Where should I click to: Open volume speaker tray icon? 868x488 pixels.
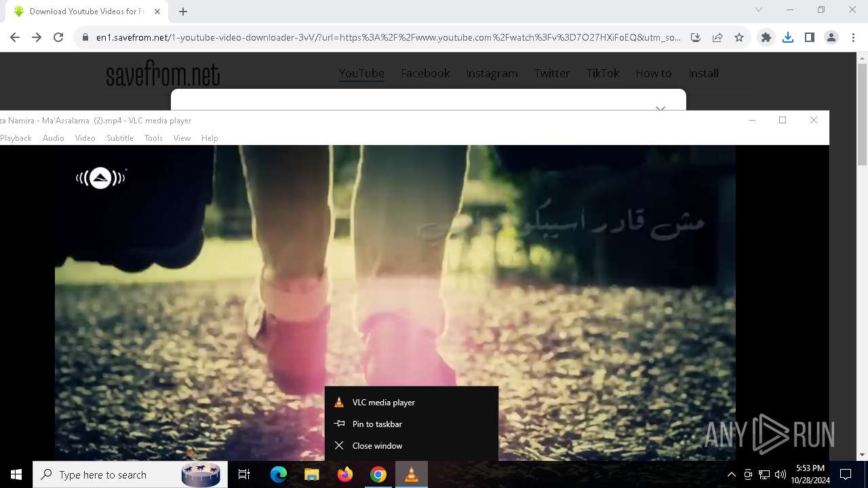[781, 474]
